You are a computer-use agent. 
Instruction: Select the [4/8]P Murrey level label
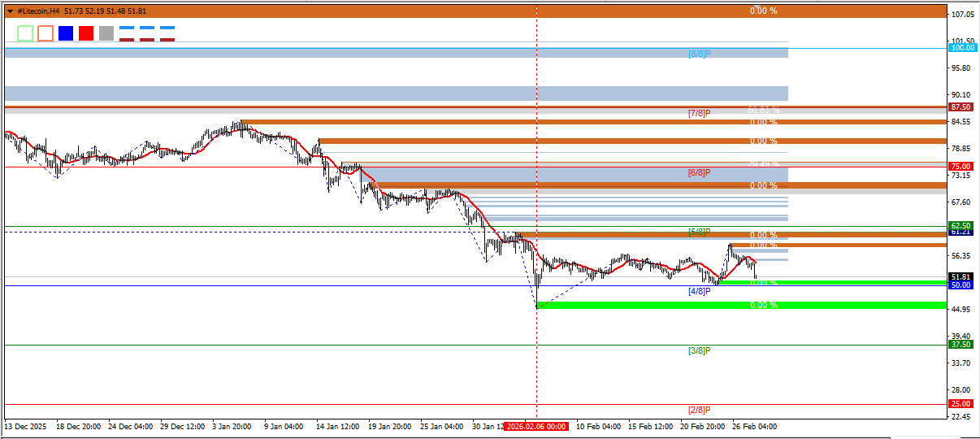coord(700,291)
